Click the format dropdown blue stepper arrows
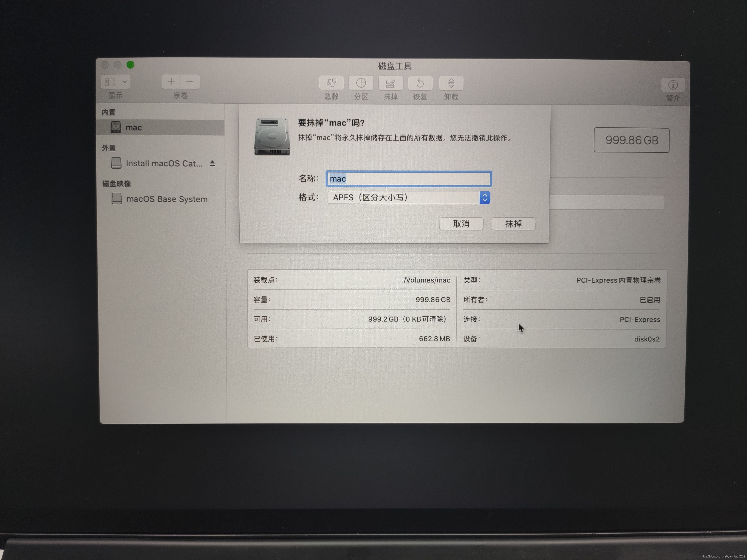The width and height of the screenshot is (747, 560). coord(485,197)
